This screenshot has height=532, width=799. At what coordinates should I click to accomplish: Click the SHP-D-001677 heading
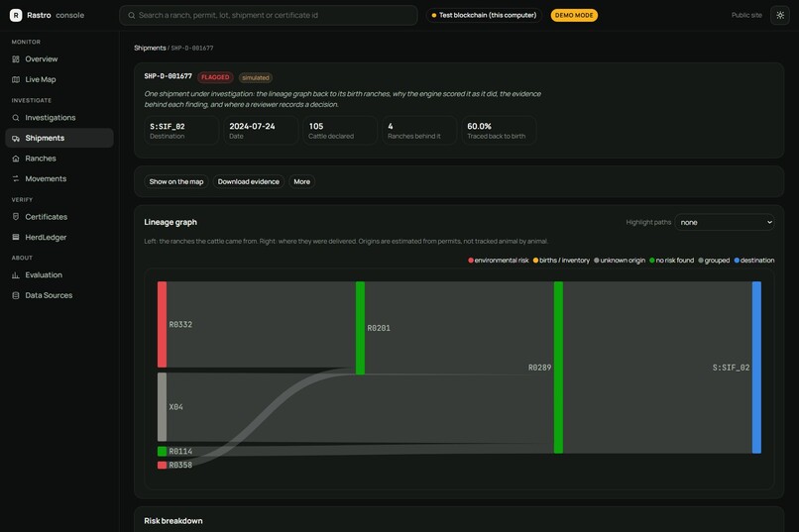click(169, 76)
